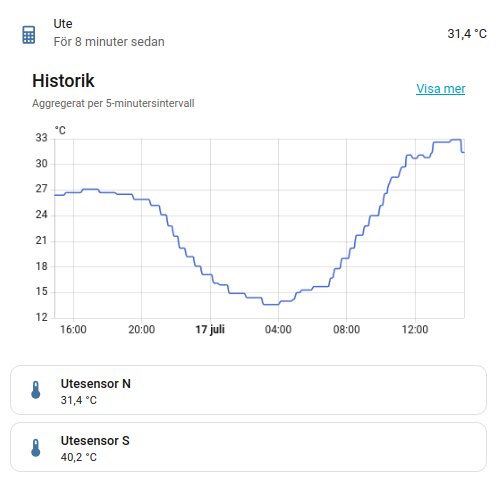Click the 12 label on temperature axis
This screenshot has width=499, height=477.
point(42,317)
